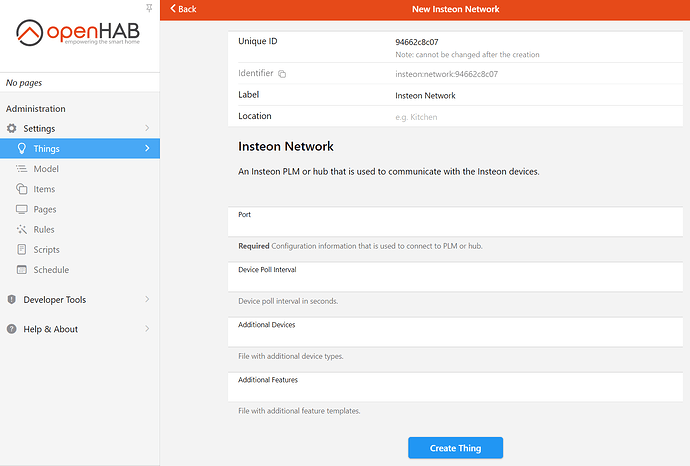This screenshot has height=466, width=690.
Task: Click 'New Insteon Network' title
Action: pos(455,9)
